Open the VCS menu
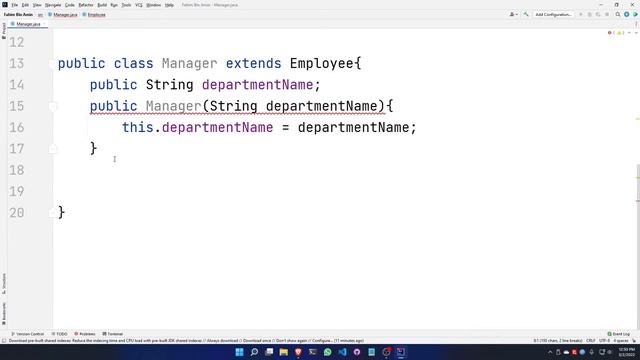 tap(139, 5)
